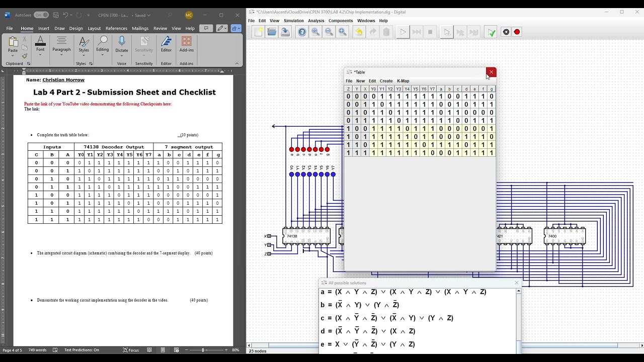This screenshot has height=362, width=644.
Task: Click the Open file folder icon in Digital
Action: (272, 32)
